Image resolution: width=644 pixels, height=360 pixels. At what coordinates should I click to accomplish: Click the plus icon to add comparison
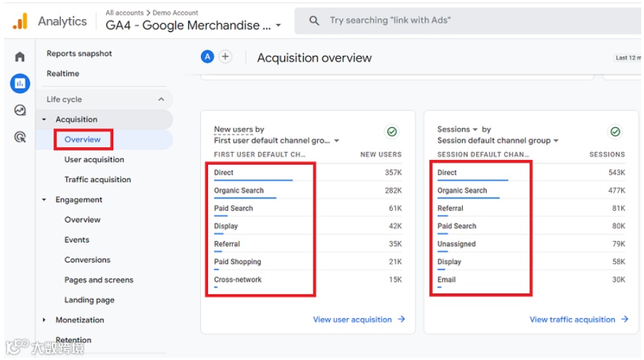point(225,57)
